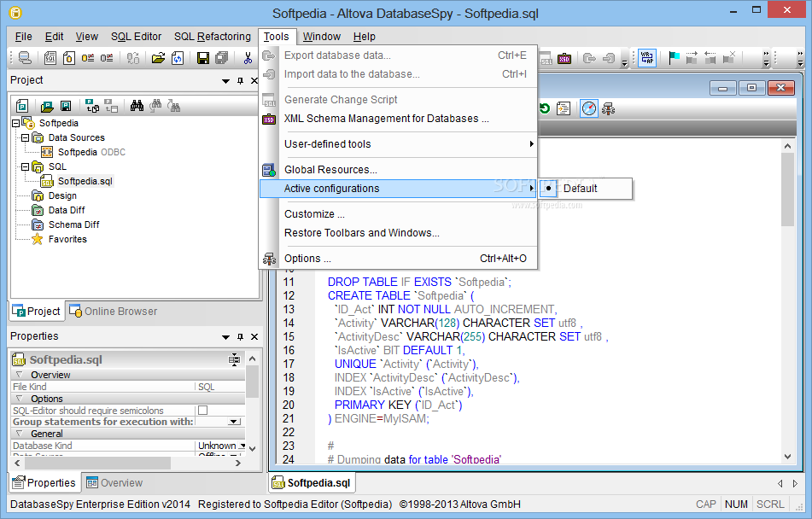812x519 pixels.
Task: Collapse the Overview properties section
Action: [x=19, y=375]
